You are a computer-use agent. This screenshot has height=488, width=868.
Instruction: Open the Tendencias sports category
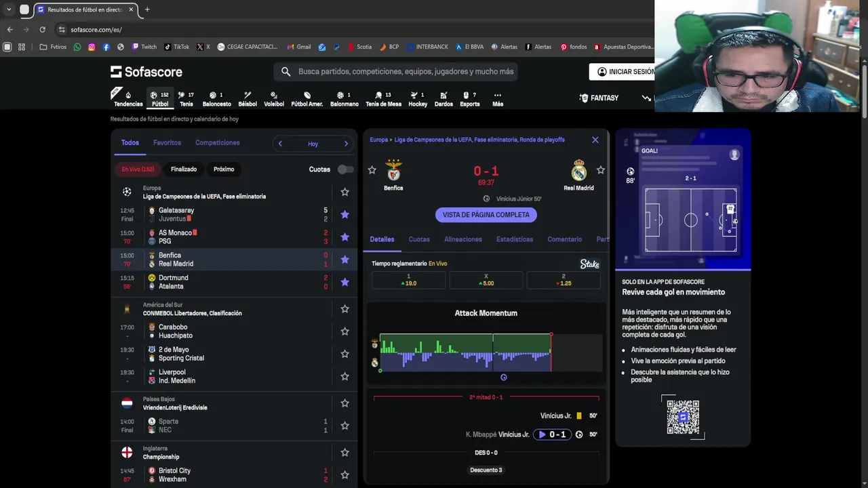128,99
